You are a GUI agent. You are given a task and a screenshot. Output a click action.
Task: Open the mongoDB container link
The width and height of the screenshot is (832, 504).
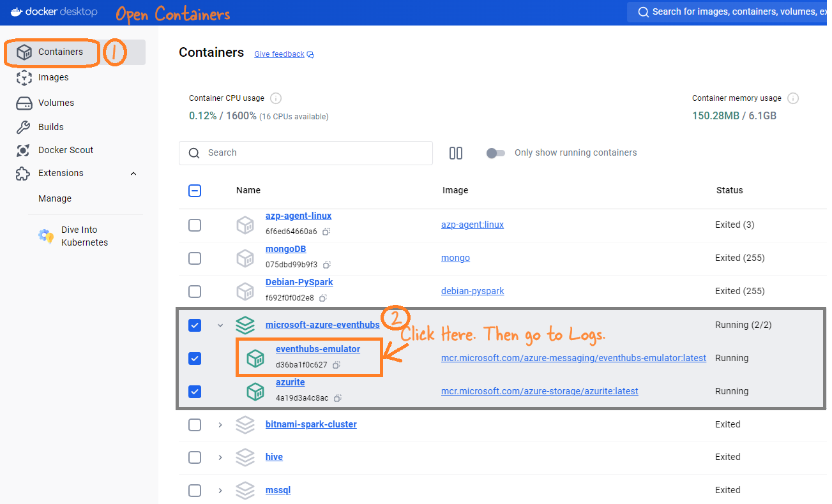(x=285, y=249)
